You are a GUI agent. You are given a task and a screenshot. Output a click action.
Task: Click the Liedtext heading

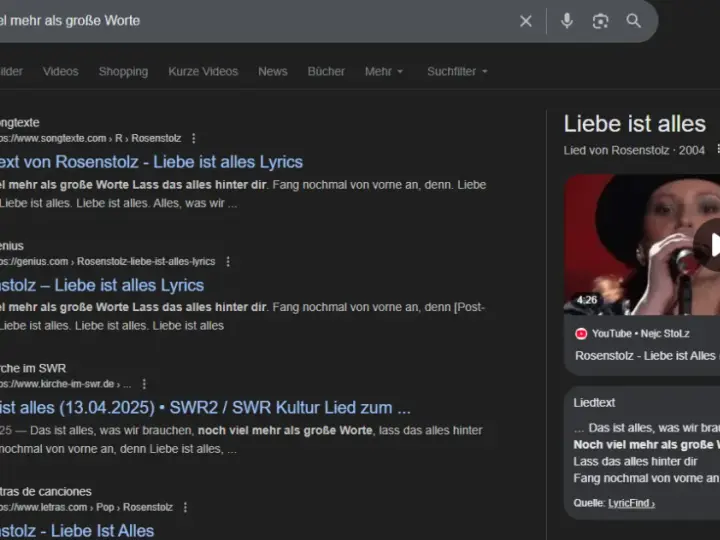594,403
